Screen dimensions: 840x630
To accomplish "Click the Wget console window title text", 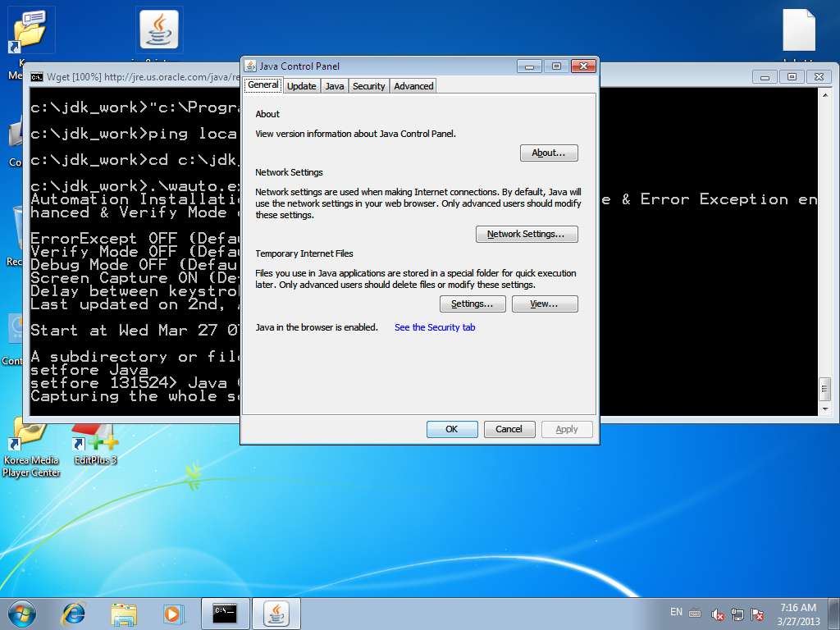I will 143,77.
